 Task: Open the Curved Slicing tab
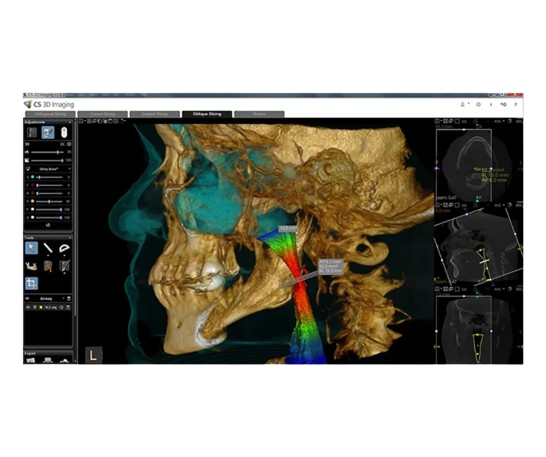tap(102, 114)
